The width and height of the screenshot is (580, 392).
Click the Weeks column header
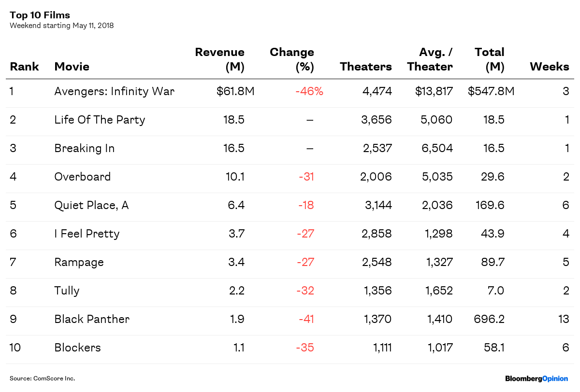click(550, 67)
